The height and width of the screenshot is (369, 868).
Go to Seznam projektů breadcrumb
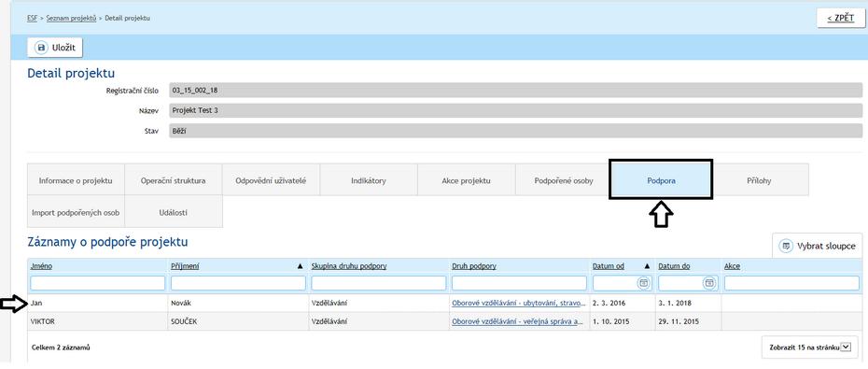click(x=71, y=18)
